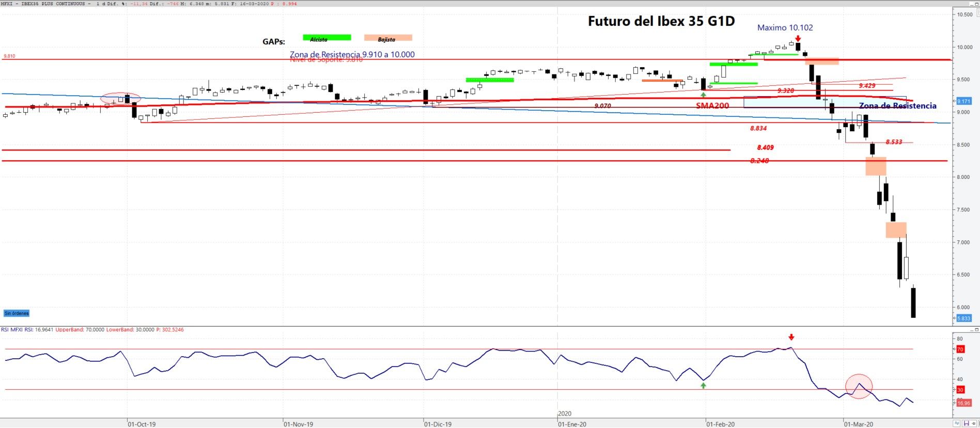Viewport: 980px width, 428px height.
Task: Select the '9.320' level label
Action: click(x=786, y=91)
